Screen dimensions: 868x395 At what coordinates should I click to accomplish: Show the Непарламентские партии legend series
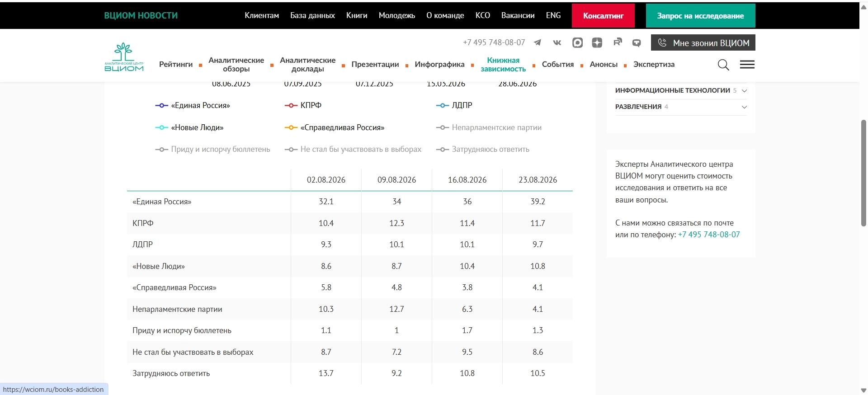tap(489, 127)
